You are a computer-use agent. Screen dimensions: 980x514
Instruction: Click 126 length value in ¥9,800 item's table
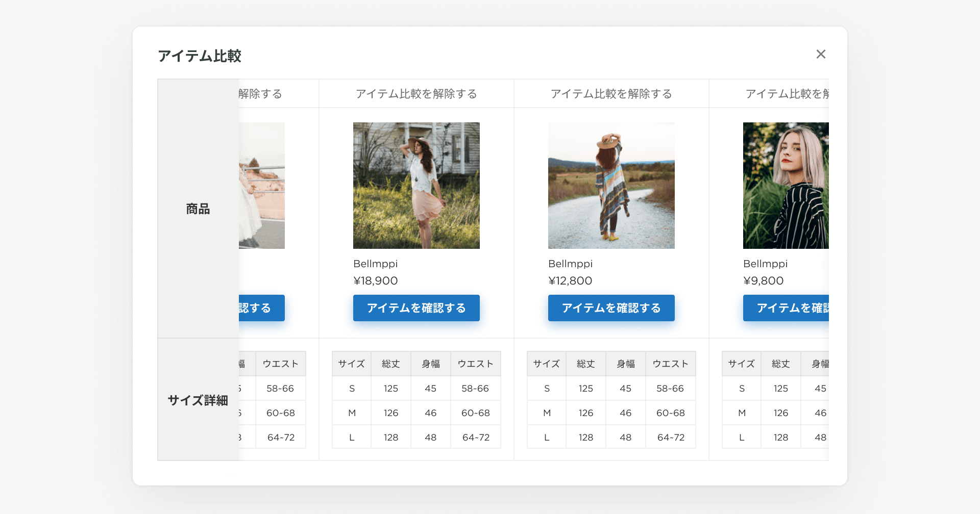781,413
